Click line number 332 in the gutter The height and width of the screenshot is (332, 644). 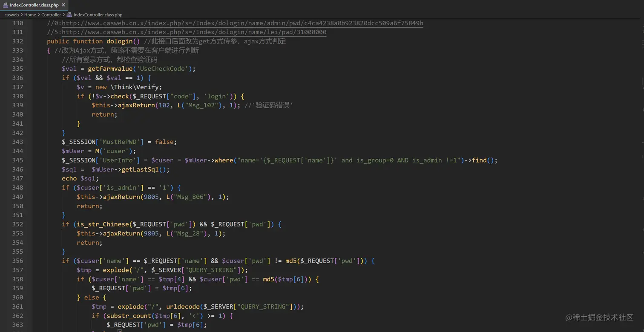click(x=17, y=41)
